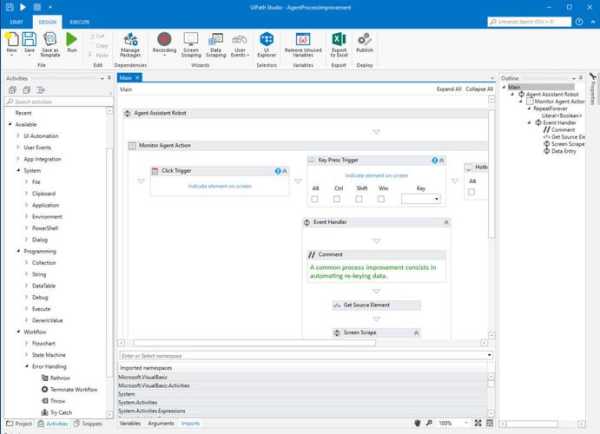The image size is (600, 434).
Task: Select the Try Catch activity
Action: (x=57, y=412)
